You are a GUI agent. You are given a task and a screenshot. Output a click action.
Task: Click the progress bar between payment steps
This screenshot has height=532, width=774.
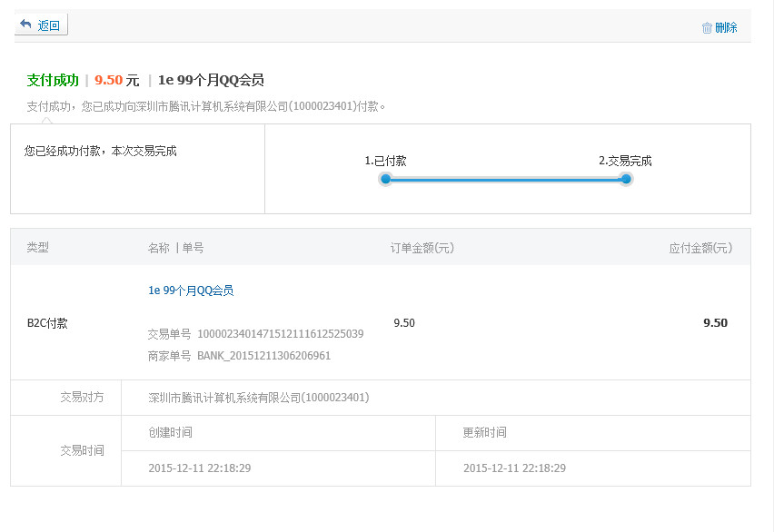coord(505,180)
